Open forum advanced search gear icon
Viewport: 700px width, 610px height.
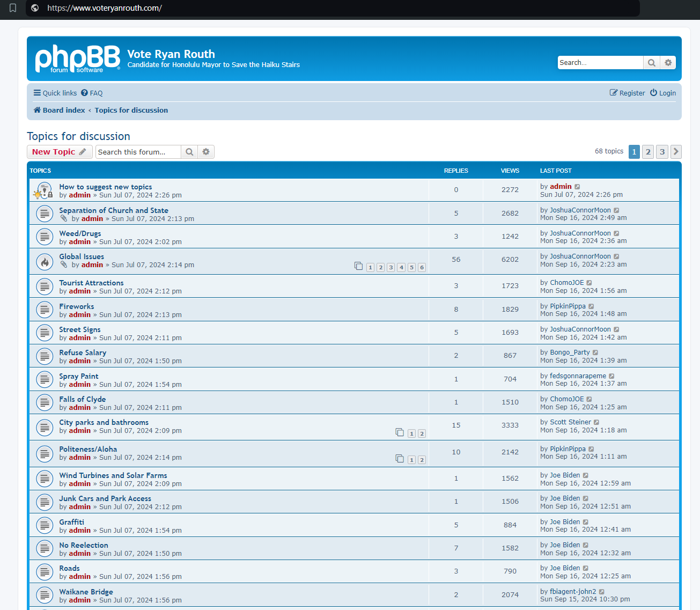pos(206,152)
